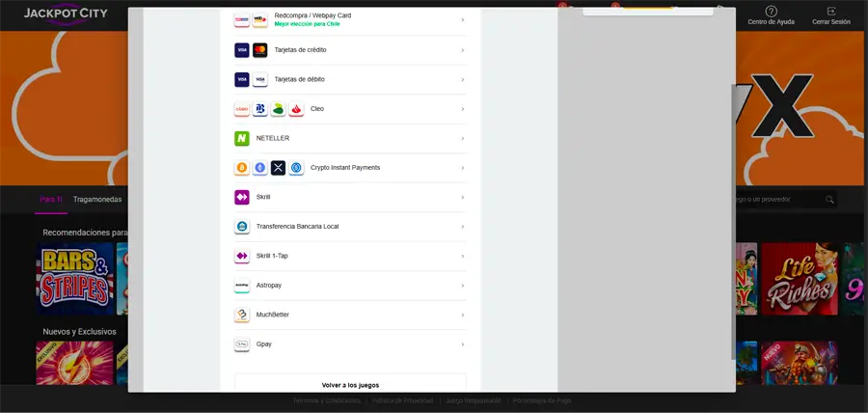Viewport: 868px width, 413px height.
Task: Click the Gpay logo icon
Action: 242,344
